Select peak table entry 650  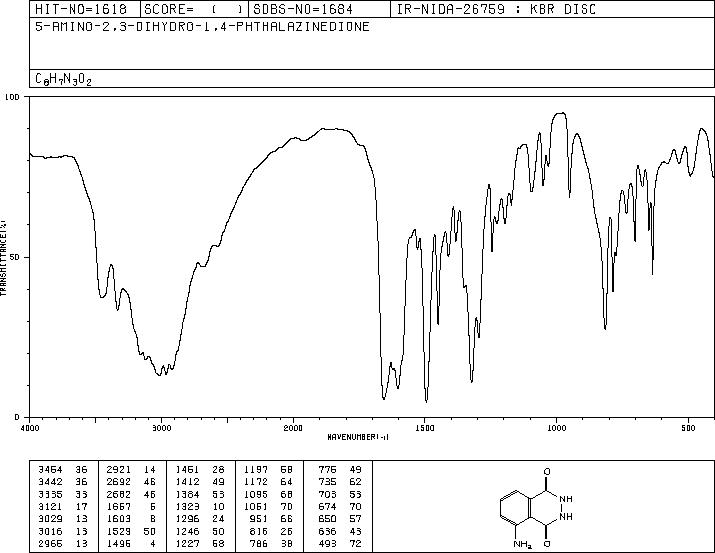[x=327, y=519]
